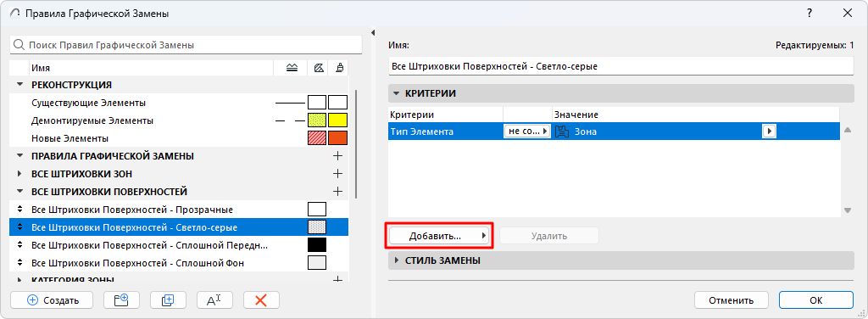Click the search magnifier icon
The image size is (868, 319).
(19, 45)
